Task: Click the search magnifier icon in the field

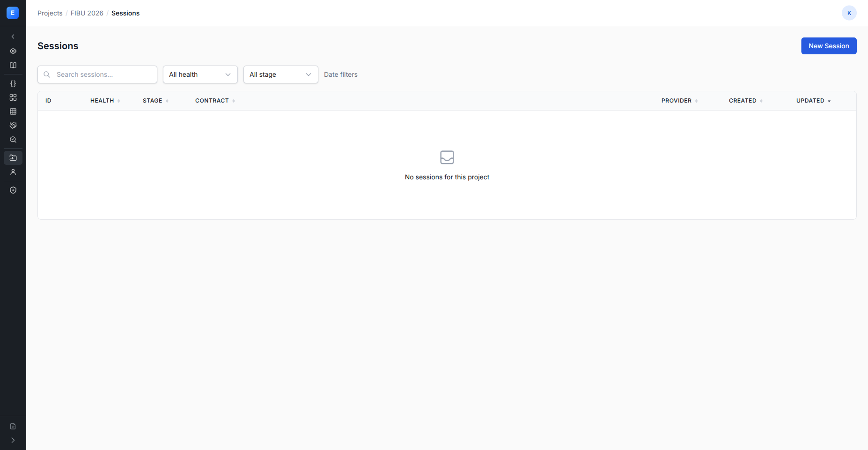Action: tap(47, 74)
